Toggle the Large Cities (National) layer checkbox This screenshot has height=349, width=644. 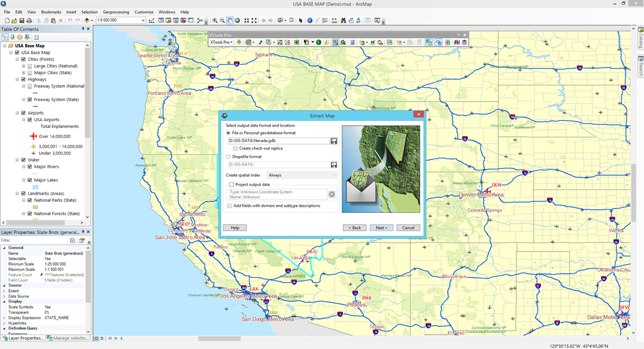tap(30, 66)
